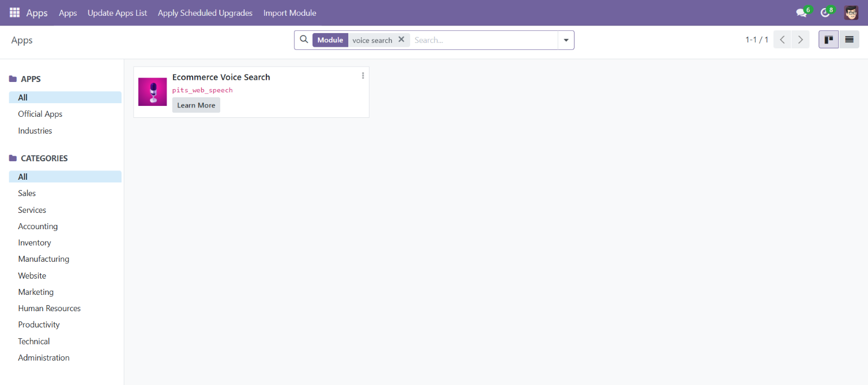This screenshot has height=385, width=868.
Task: Filter by Official Apps
Action: [40, 114]
